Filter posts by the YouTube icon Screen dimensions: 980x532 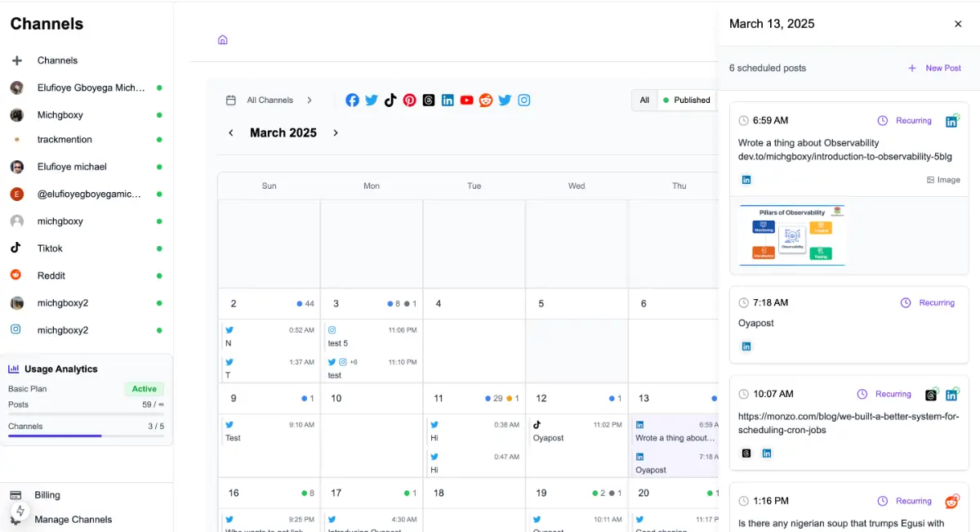click(x=466, y=101)
